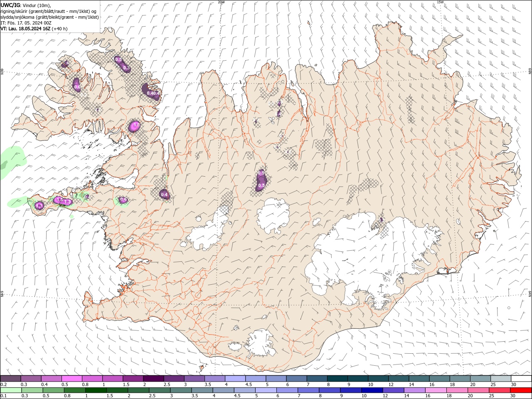
Task: Click the purple blob labeled 1.0 in Westfjords
Action: [135, 126]
